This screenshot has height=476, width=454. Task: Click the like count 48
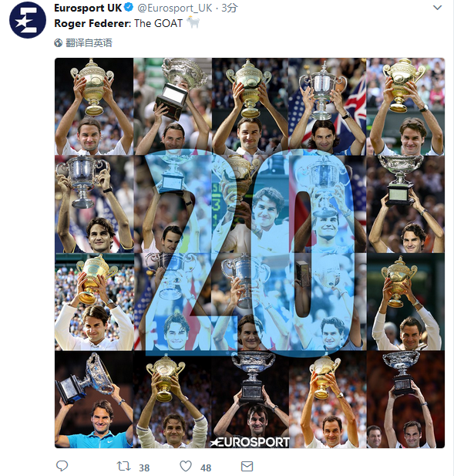pyautogui.click(x=206, y=468)
